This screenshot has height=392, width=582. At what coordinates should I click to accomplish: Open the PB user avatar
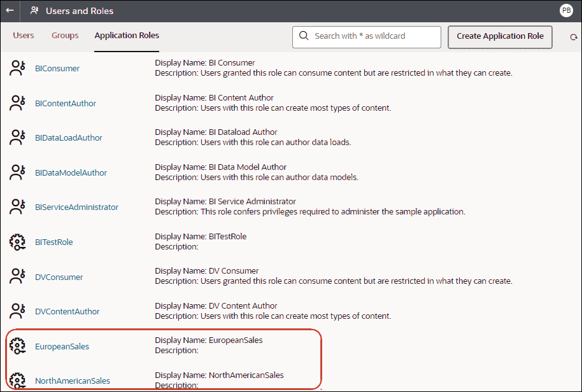point(566,10)
